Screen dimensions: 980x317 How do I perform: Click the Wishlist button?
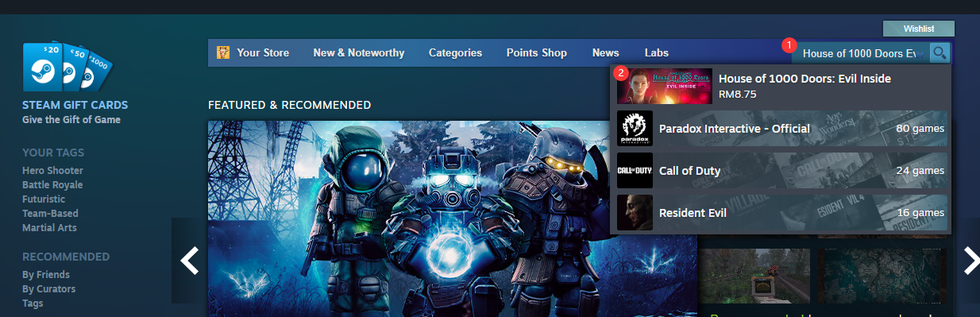919,29
